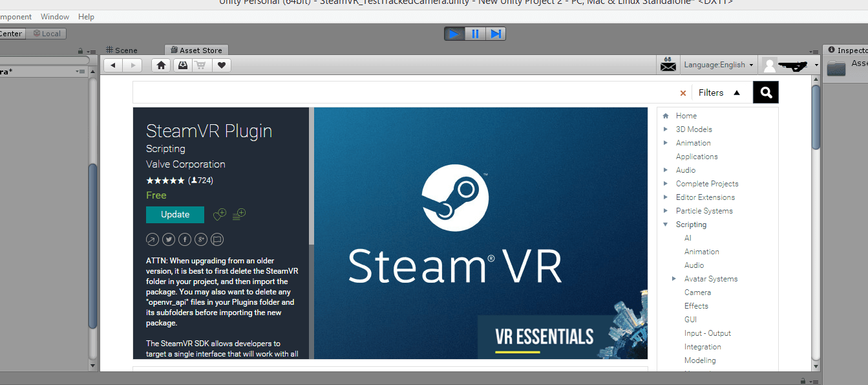Viewport: 868px width, 385px height.
Task: Share SteamVR Plugin on Twitter
Action: [169, 239]
